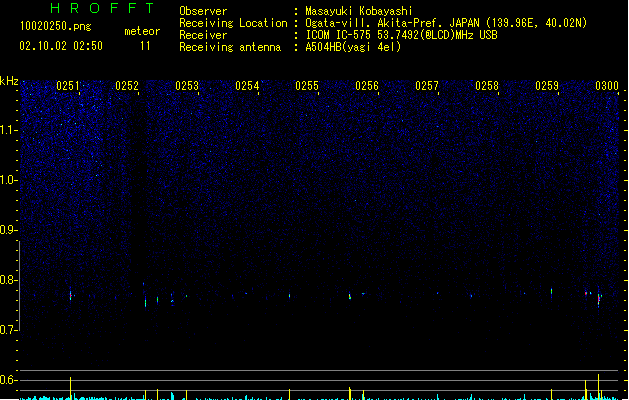Click the 0253 time marker

coord(187,86)
